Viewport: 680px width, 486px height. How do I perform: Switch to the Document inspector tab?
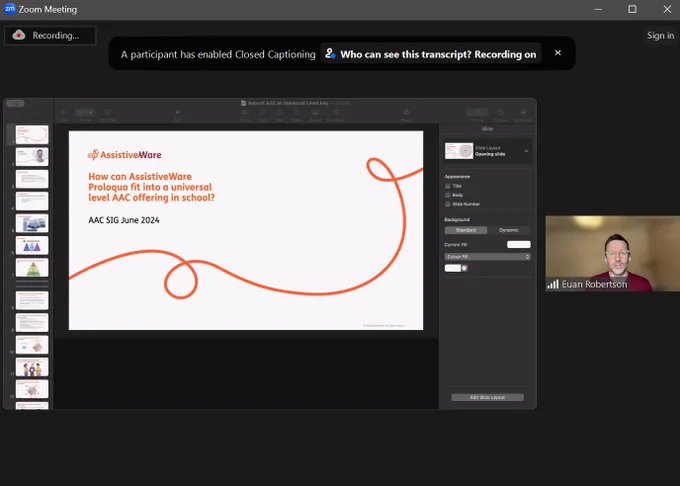(x=523, y=113)
